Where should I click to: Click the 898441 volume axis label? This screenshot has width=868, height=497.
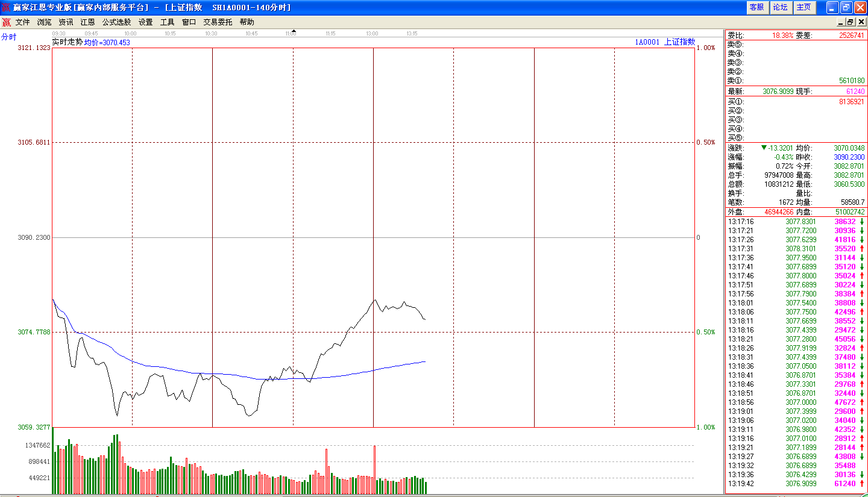click(40, 461)
